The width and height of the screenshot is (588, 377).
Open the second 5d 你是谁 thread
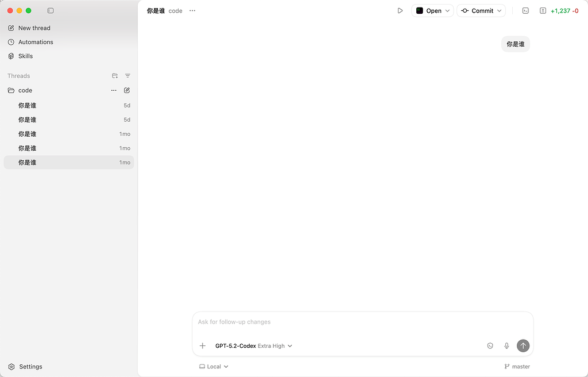point(69,120)
